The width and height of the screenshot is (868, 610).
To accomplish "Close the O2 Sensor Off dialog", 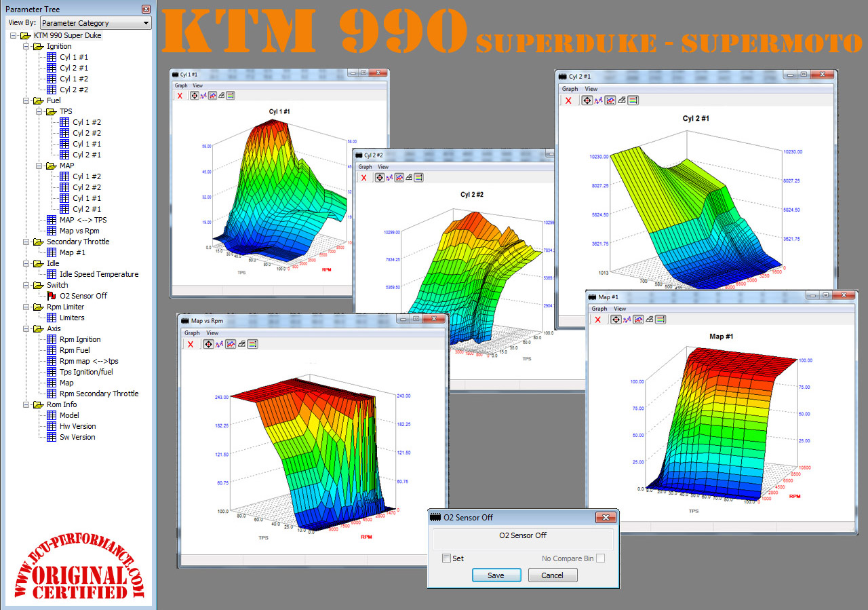I will pyautogui.click(x=605, y=518).
